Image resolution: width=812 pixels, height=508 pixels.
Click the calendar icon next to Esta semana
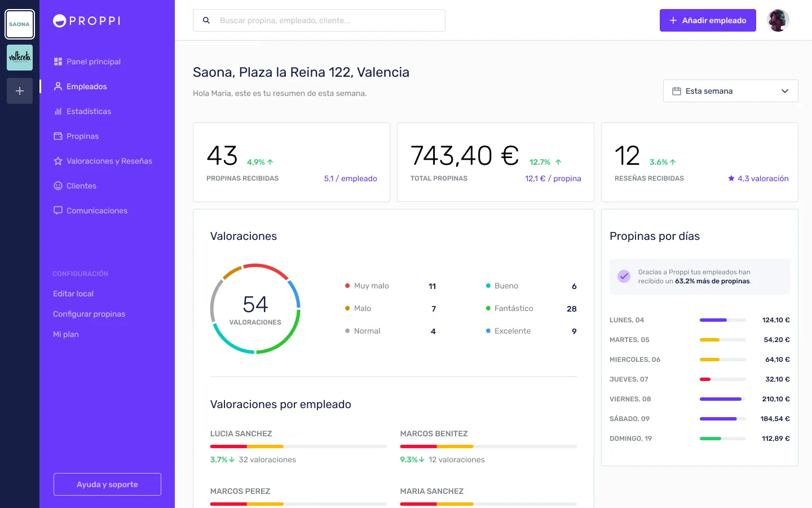[677, 91]
